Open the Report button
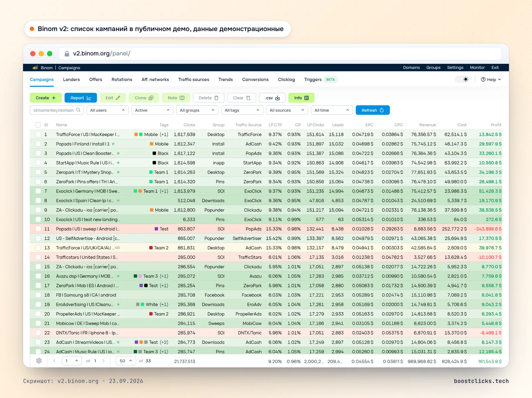Image resolution: width=532 pixels, height=398 pixels. coord(81,98)
